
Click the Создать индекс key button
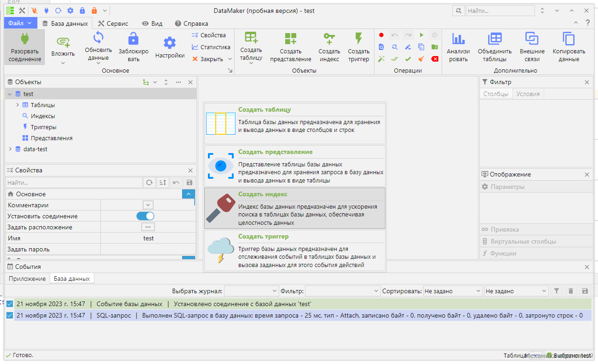[329, 47]
